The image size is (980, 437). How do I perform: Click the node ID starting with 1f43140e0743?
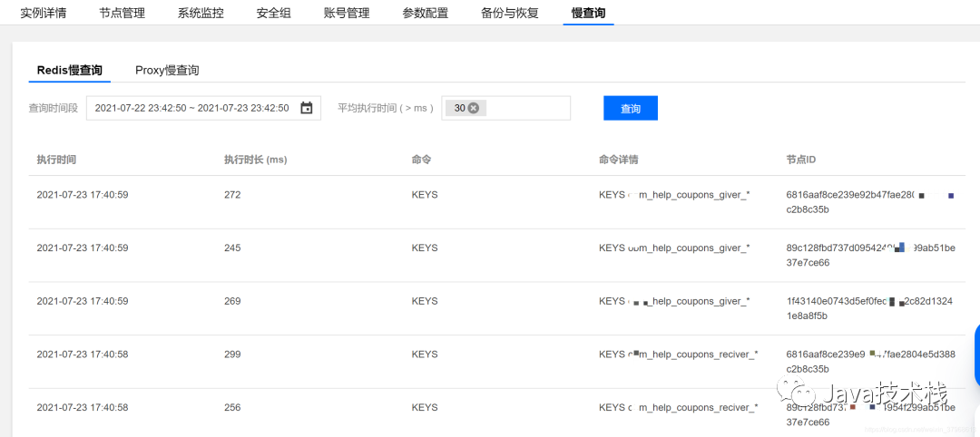tap(870, 307)
